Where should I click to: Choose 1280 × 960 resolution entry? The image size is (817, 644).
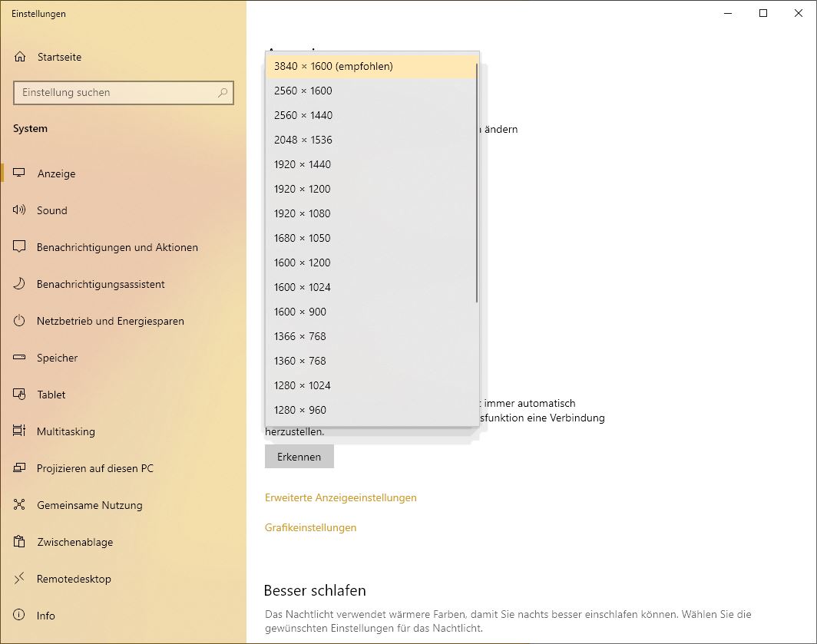coord(371,410)
